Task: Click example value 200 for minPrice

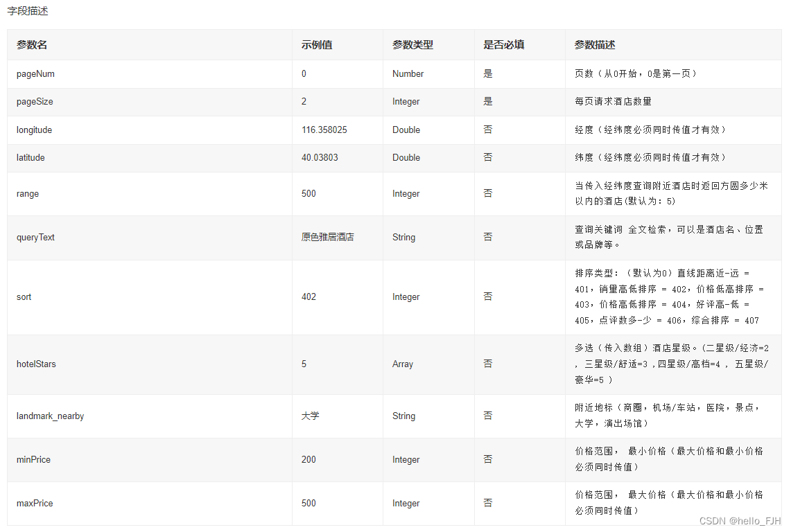Action: [x=308, y=460]
